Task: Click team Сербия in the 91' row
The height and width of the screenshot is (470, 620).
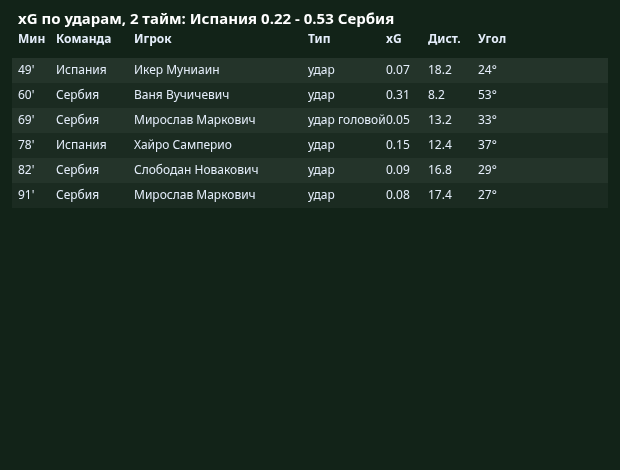Action: pyautogui.click(x=77, y=195)
